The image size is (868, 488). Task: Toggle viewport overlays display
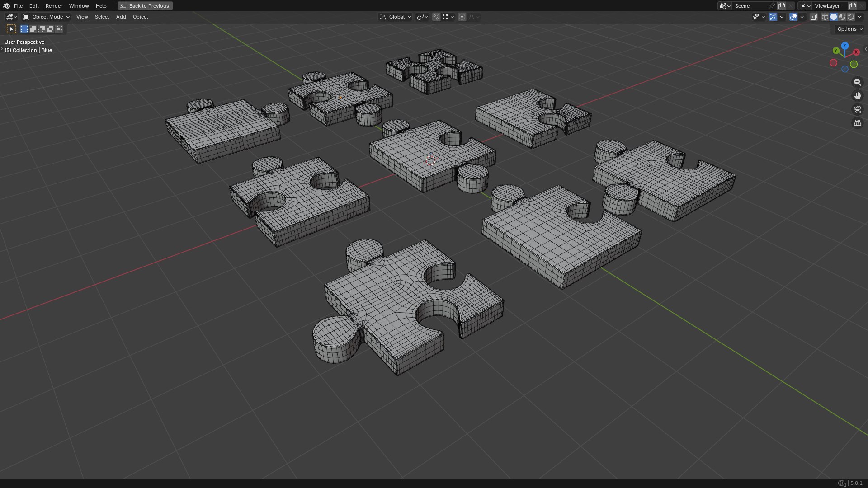[793, 17]
